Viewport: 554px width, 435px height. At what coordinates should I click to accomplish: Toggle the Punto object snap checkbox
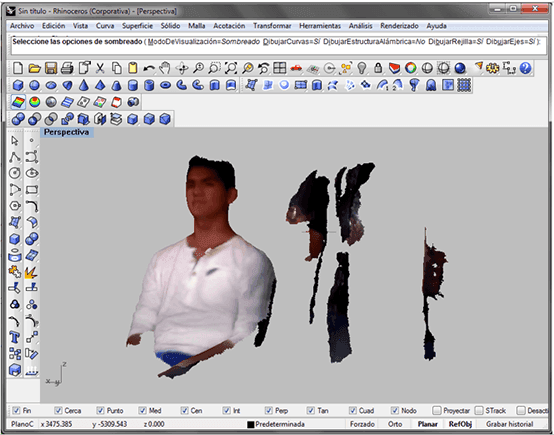pyautogui.click(x=100, y=411)
